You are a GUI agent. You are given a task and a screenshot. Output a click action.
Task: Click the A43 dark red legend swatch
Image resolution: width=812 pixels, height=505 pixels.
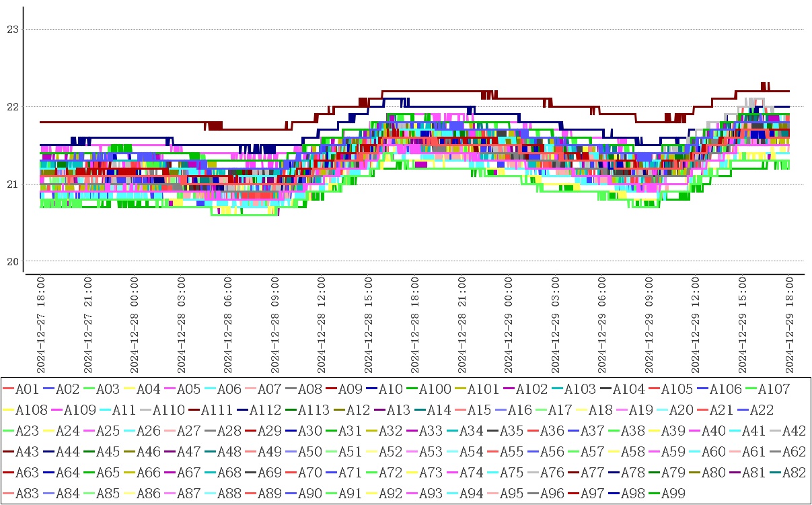coord(9,452)
